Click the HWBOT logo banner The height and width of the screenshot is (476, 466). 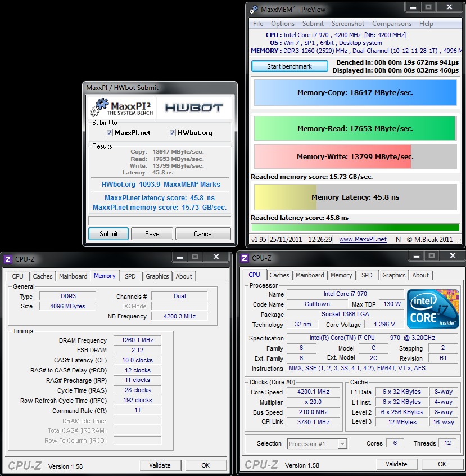click(x=194, y=108)
